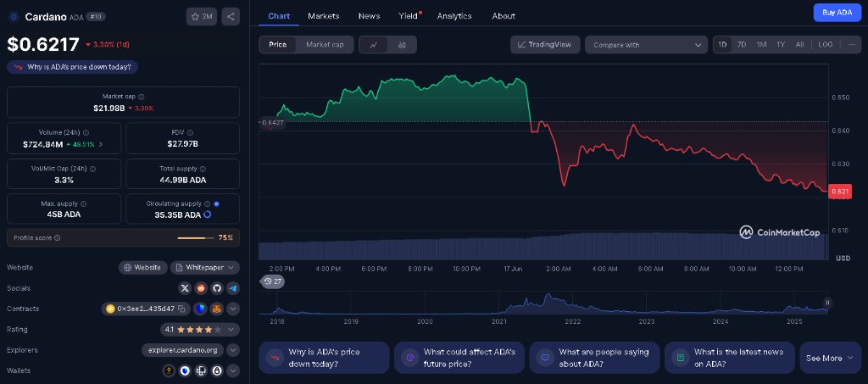Select line chart style
The height and width of the screenshot is (384, 868).
374,45
